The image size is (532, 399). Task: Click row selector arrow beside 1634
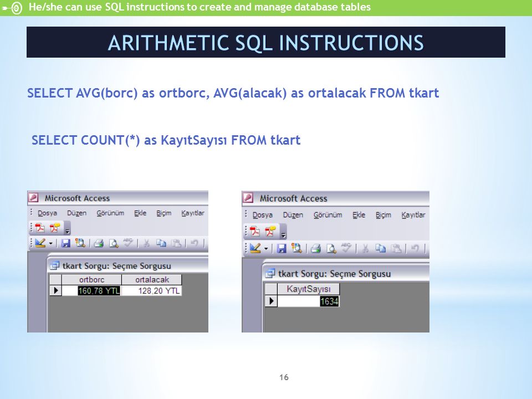(271, 301)
